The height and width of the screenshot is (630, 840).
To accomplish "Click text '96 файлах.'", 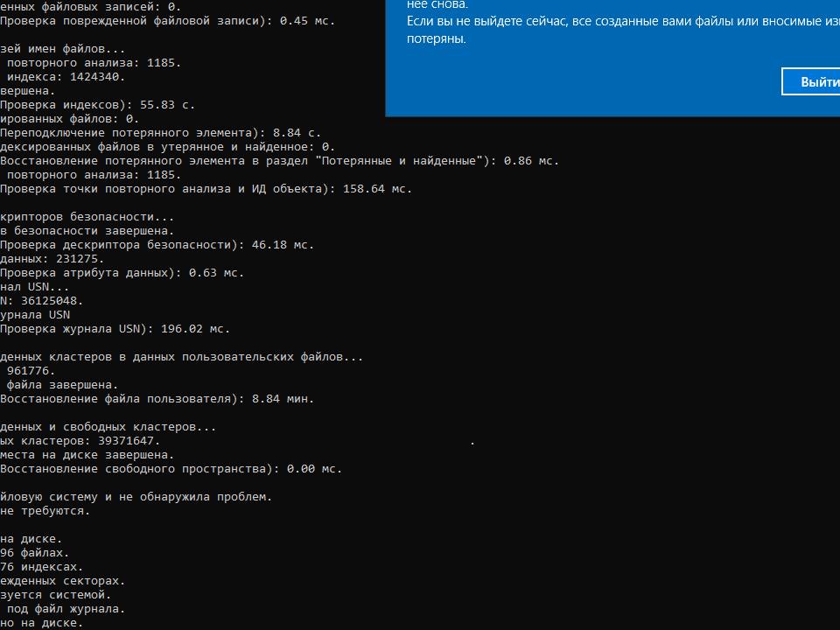I will (x=34, y=553).
